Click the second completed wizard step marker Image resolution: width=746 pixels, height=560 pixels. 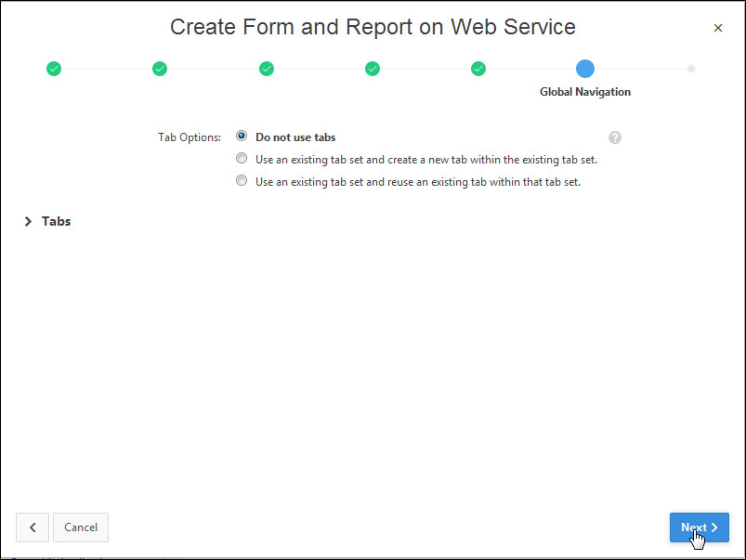pyautogui.click(x=160, y=69)
